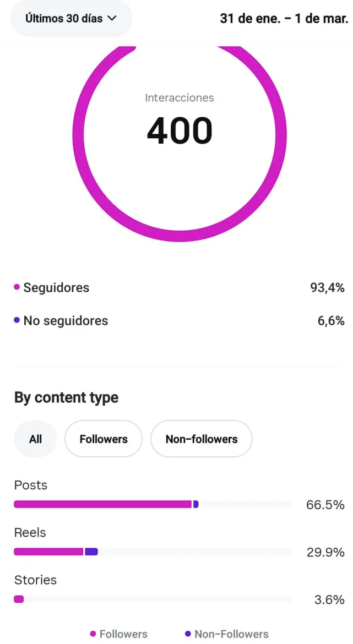The width and height of the screenshot is (353, 644).
Task: Switch to the Non-followers filter chip
Action: tap(202, 439)
